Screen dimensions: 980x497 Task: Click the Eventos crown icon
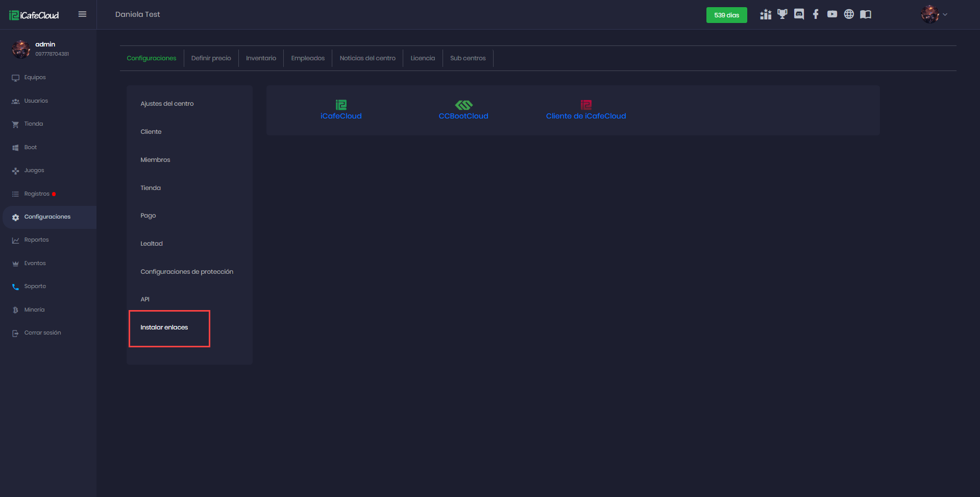point(15,264)
